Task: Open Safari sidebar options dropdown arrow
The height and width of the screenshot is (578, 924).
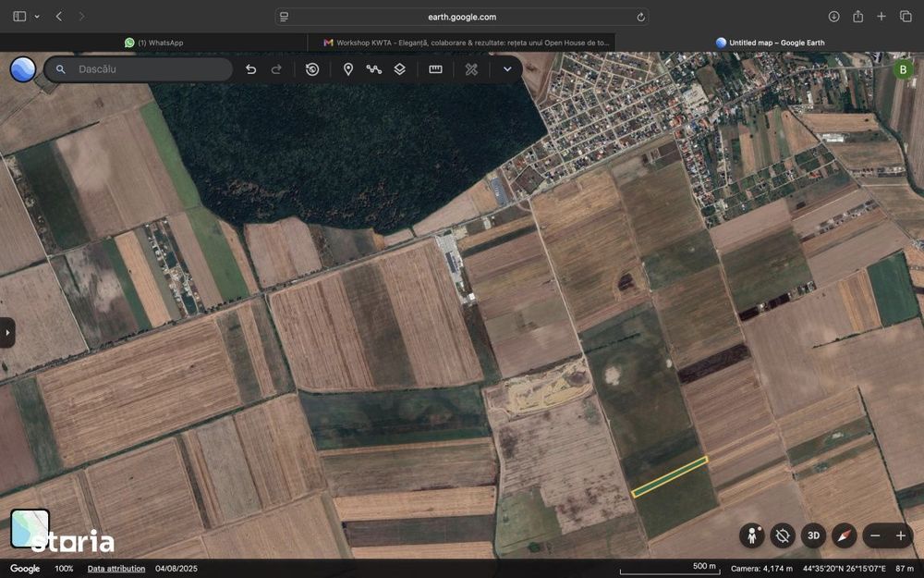Action: (x=37, y=17)
